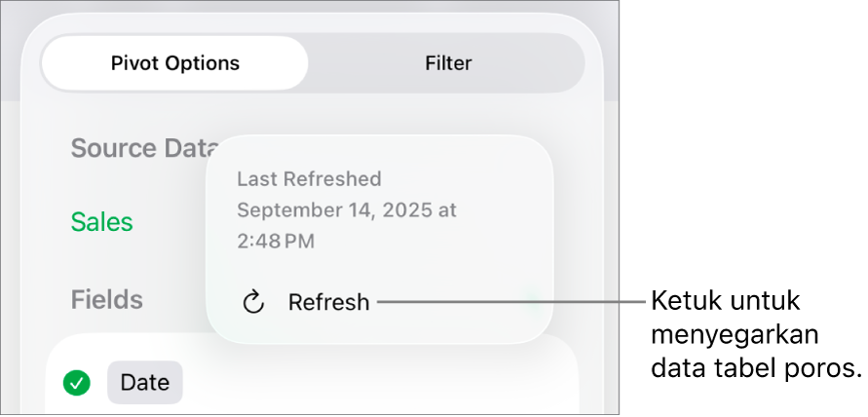Image resolution: width=868 pixels, height=417 pixels.
Task: Click the callout line pointing at Refresh
Action: tap(511, 302)
